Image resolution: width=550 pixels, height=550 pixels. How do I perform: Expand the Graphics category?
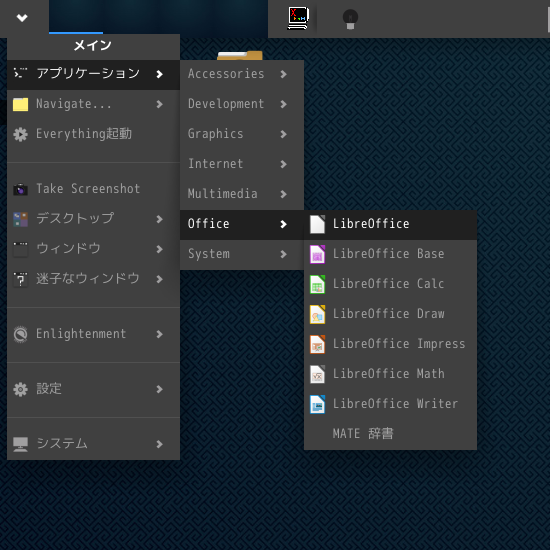tap(242, 134)
